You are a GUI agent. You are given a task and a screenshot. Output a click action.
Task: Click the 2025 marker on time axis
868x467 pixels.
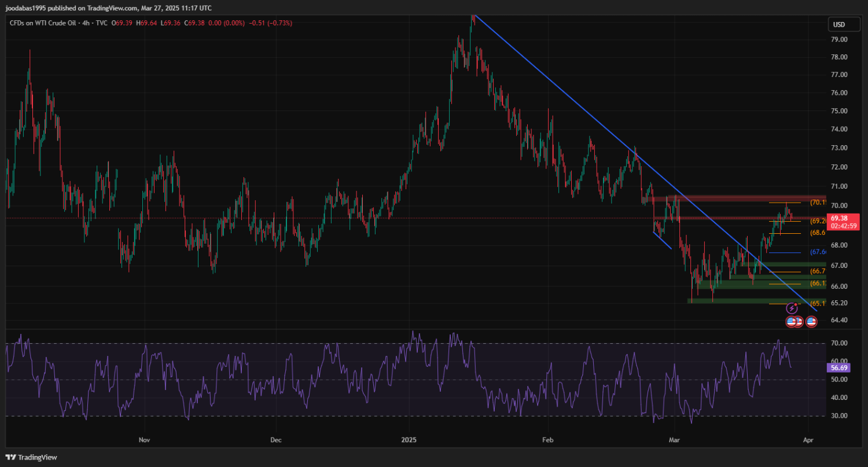click(x=409, y=440)
